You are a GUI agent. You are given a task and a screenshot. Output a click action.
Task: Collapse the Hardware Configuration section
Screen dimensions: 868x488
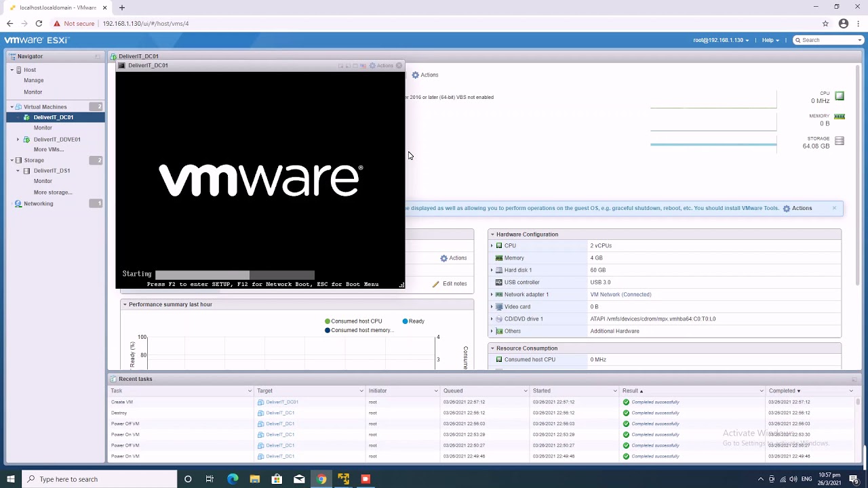tap(493, 235)
